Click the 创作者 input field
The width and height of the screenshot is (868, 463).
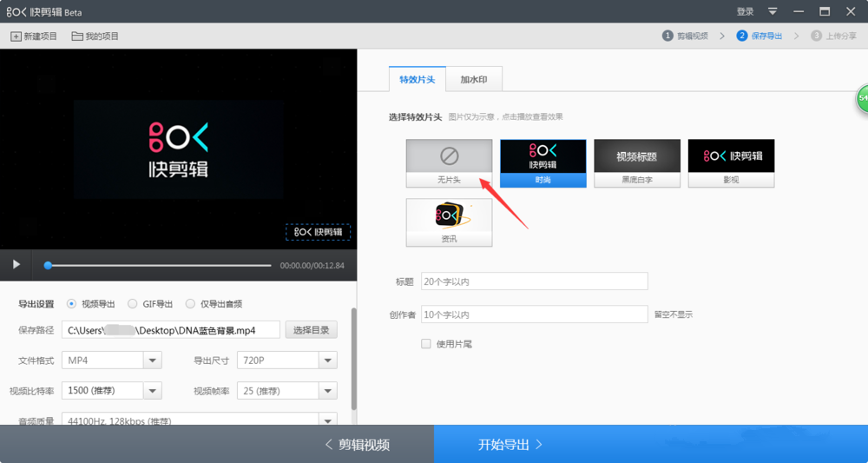(x=534, y=314)
